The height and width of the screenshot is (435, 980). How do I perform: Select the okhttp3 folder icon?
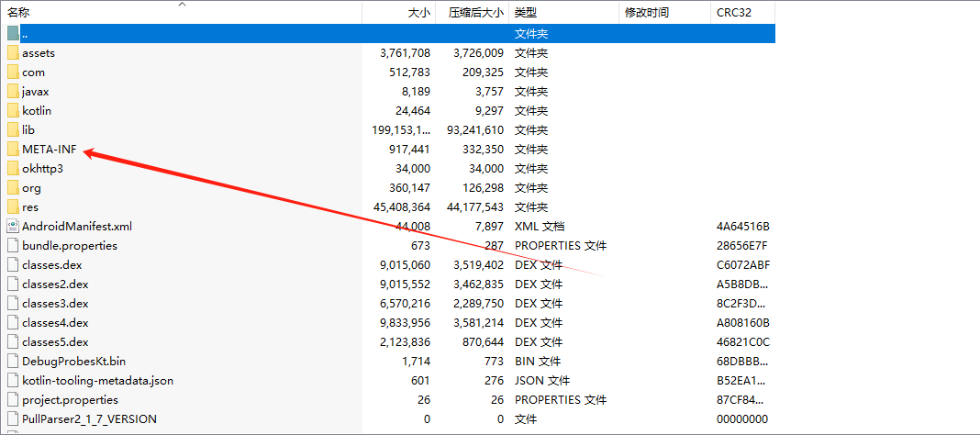pyautogui.click(x=13, y=169)
